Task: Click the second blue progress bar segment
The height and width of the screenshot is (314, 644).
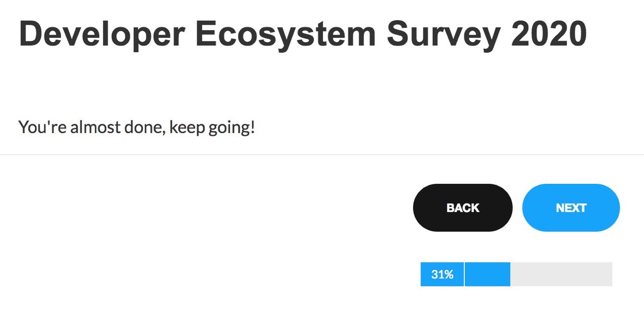Action: [488, 274]
